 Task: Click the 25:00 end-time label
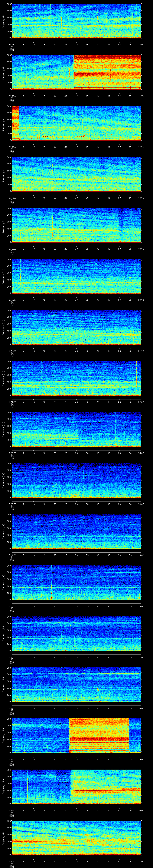141,555
